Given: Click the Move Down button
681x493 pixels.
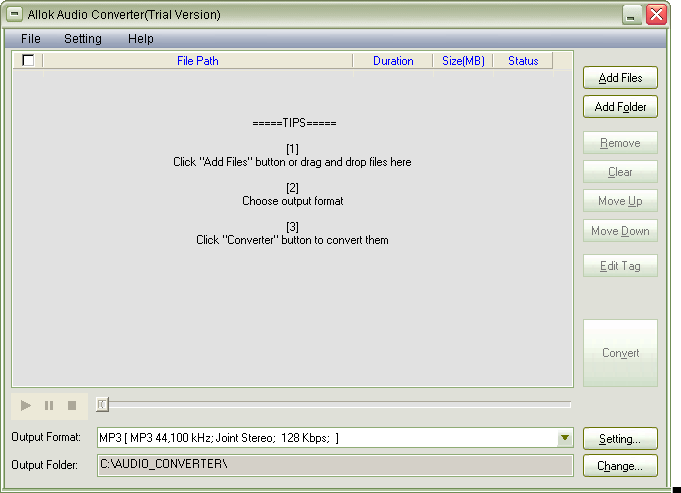Looking at the screenshot, I should 620,231.
